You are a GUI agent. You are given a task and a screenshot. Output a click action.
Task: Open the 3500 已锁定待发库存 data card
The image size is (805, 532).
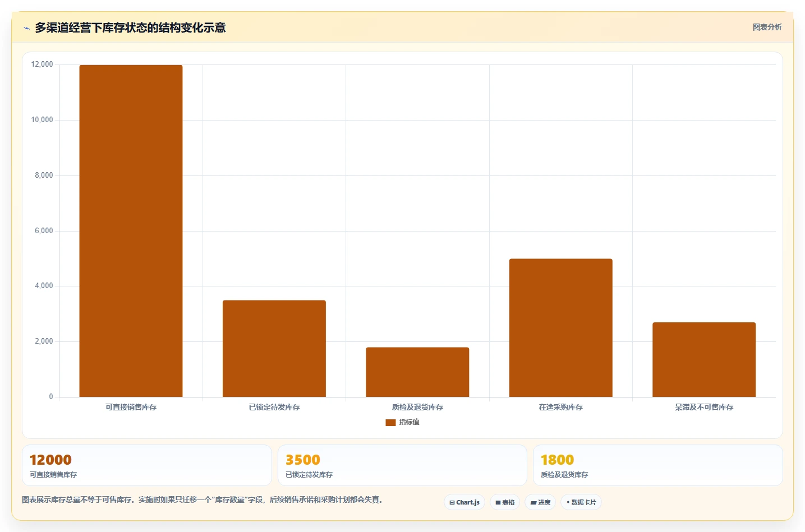click(402, 465)
